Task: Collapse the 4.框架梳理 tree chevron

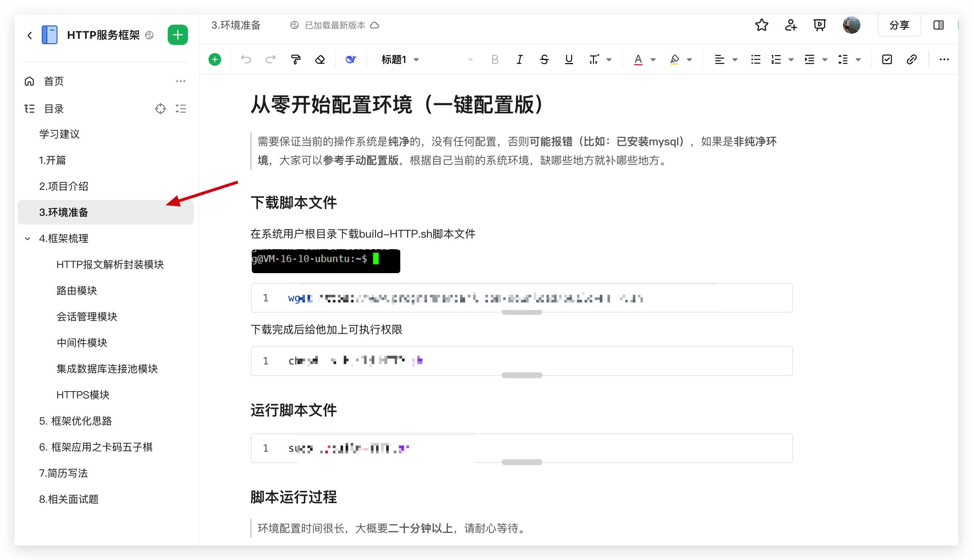Action: (x=28, y=238)
